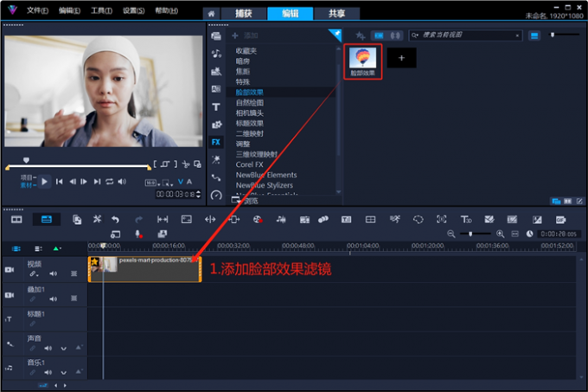Screen dimensions: 588x392
Task: Open the Split screen template creator
Action: point(370,220)
